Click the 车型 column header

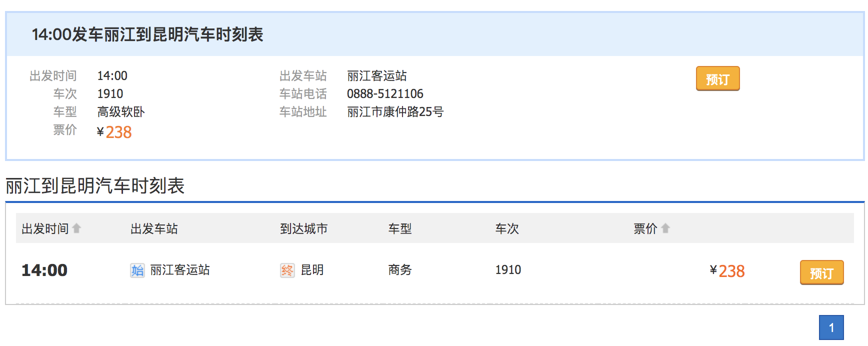(400, 229)
